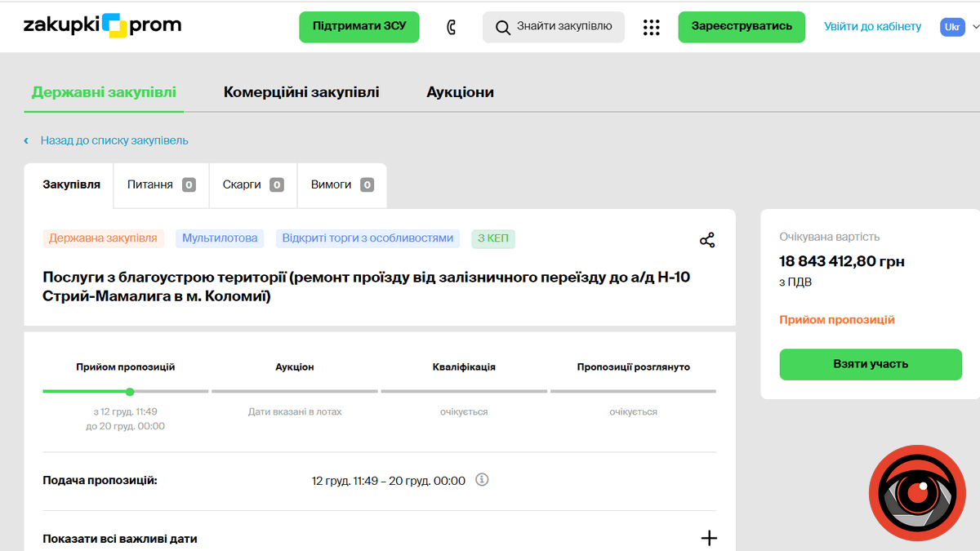
Task: Click the back arrow chevron icon
Action: 26,141
